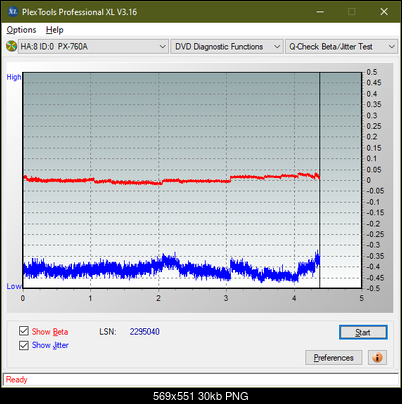
Task: Click the 5 label on horizontal axis
Action: (362, 298)
